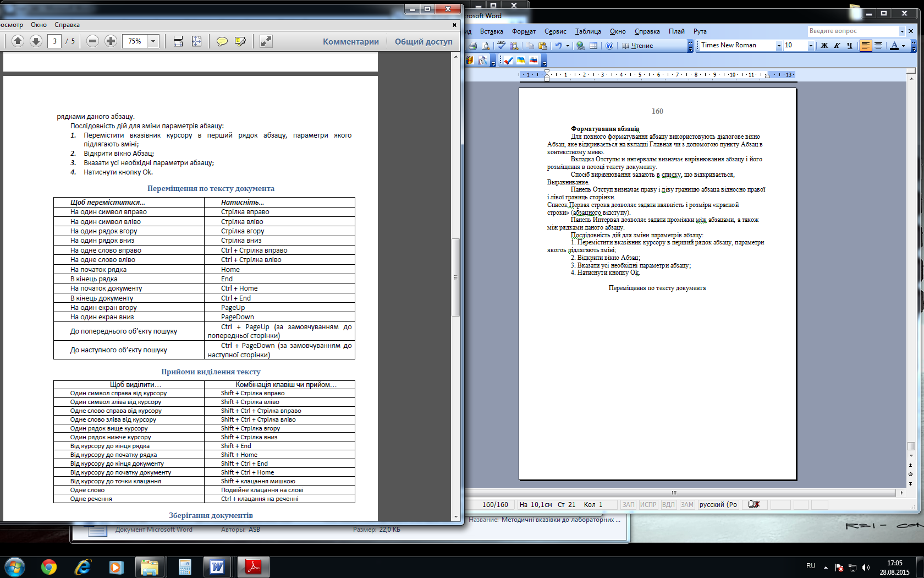
Task: Open Print Preview in Word toolbar
Action: pos(486,46)
